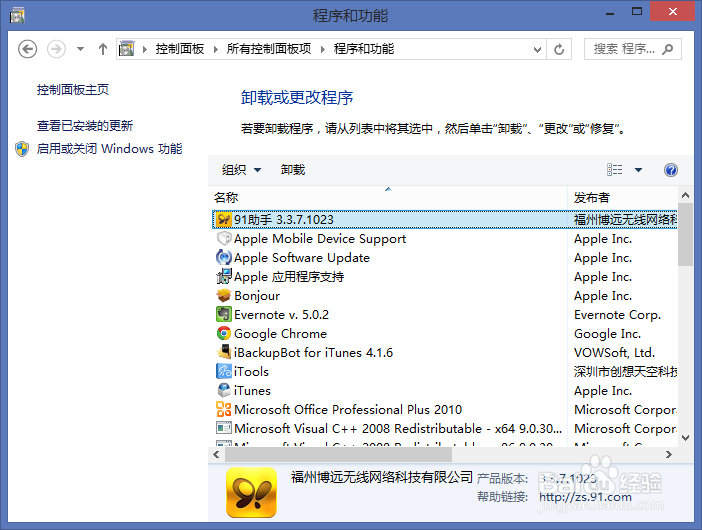Select row text iBackupBot for iTunes 4.1.6
702x530 pixels.
[313, 353]
